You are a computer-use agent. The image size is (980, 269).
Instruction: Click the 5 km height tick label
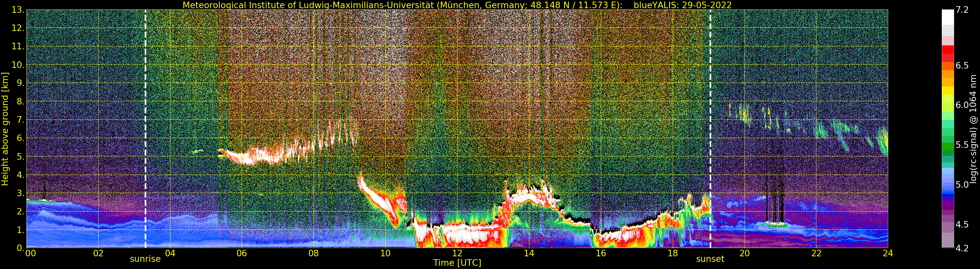[x=20, y=157]
